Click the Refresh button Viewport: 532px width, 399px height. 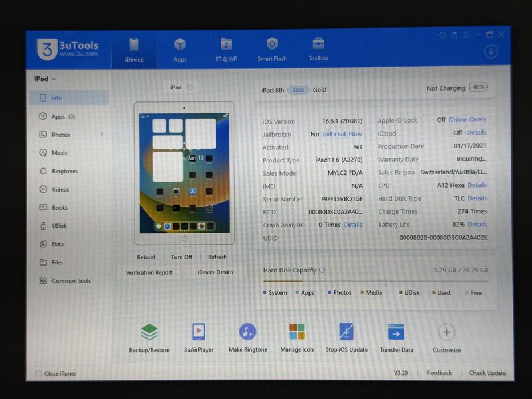217,257
